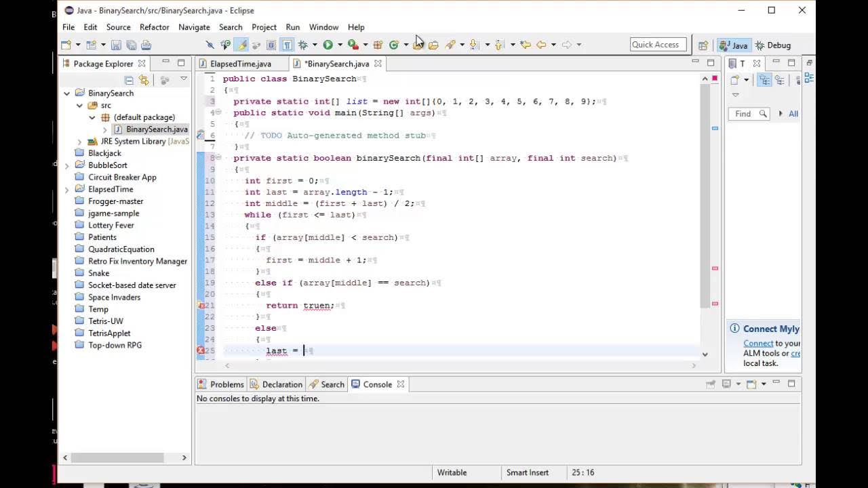The image size is (868, 488).
Task: Click the Save All toolbar icon
Action: [x=131, y=45]
